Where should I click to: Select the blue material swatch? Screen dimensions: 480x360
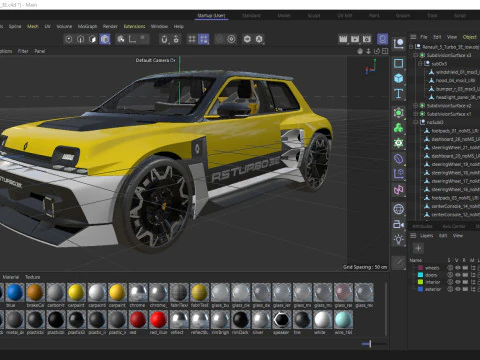click(x=15, y=292)
